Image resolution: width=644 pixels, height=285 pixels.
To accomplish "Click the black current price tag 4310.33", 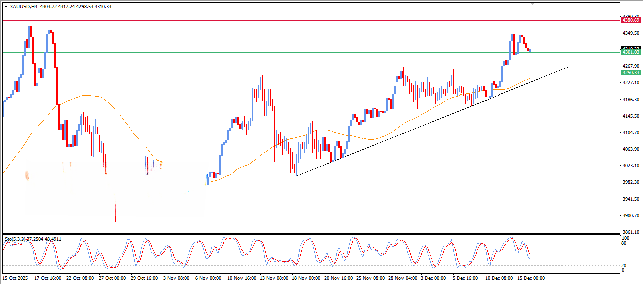I will tap(631, 48).
